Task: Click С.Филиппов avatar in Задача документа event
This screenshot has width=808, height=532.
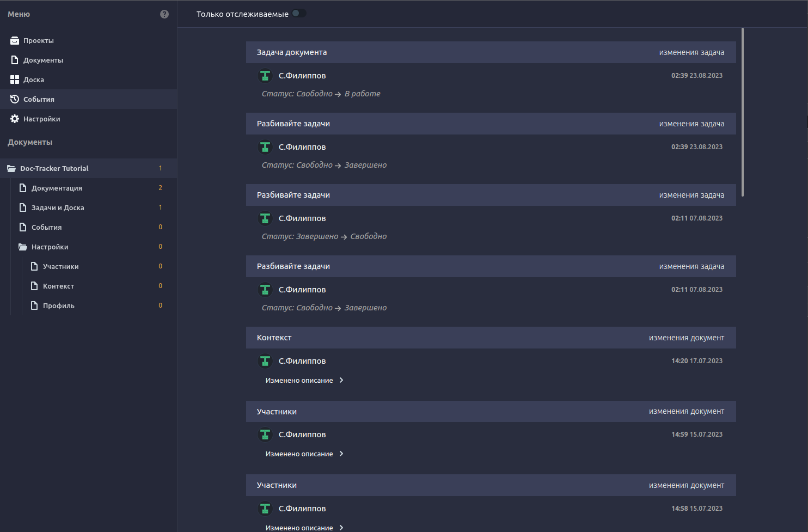Action: point(265,76)
